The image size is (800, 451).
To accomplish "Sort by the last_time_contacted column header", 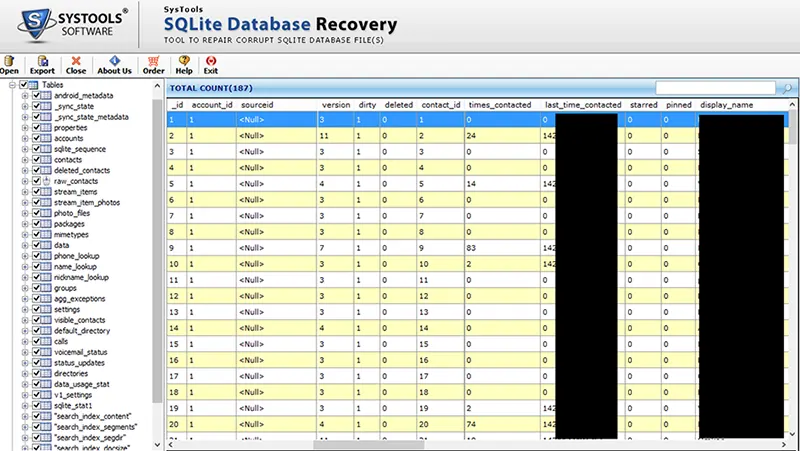I will 583,105.
